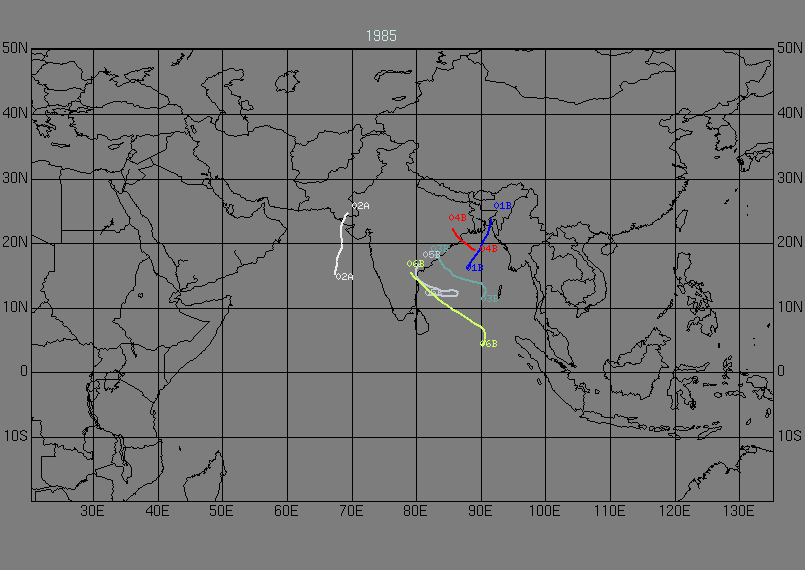Click the 30E longitude label on the bottom axis
This screenshot has height=570, width=805.
[x=92, y=511]
